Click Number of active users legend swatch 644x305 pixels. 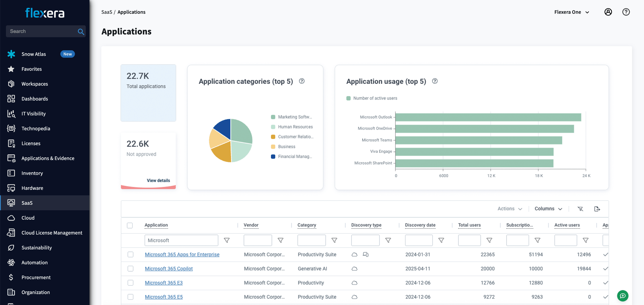(x=348, y=98)
